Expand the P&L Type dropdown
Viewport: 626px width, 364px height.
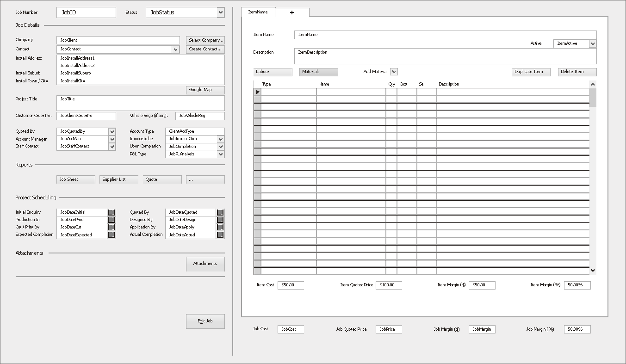(x=221, y=154)
